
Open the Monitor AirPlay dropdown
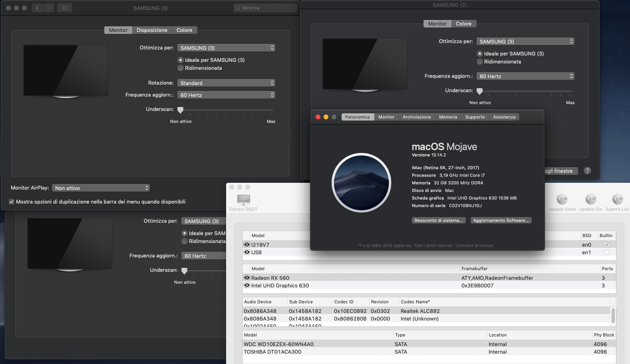click(101, 188)
